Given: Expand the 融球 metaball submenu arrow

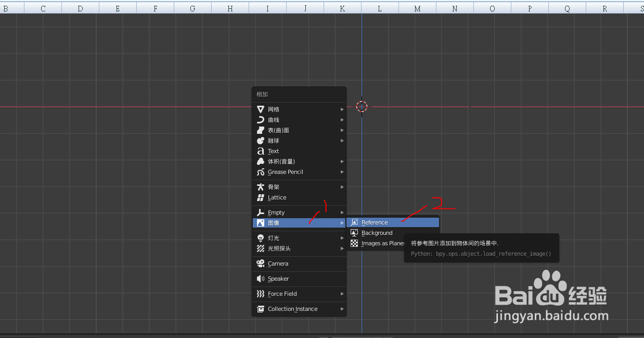Looking at the screenshot, I should tap(342, 141).
